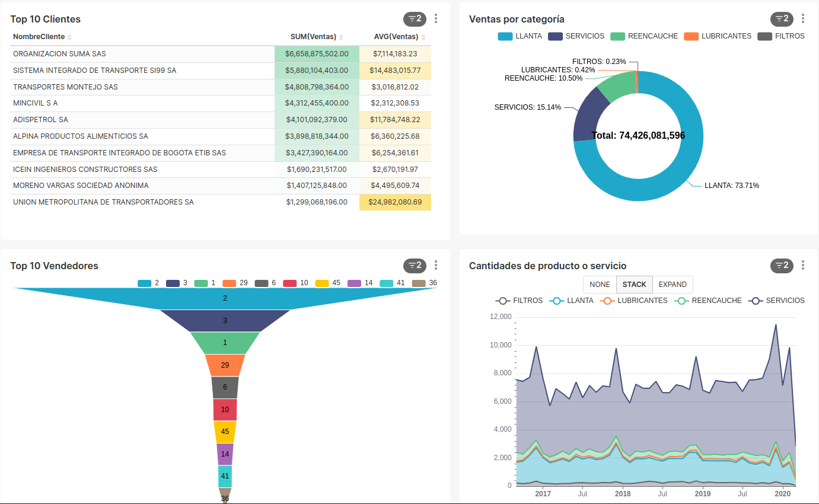Viewport: 819px width, 504px height.
Task: Toggle vendor 41 in funnel legend
Action: click(x=392, y=283)
